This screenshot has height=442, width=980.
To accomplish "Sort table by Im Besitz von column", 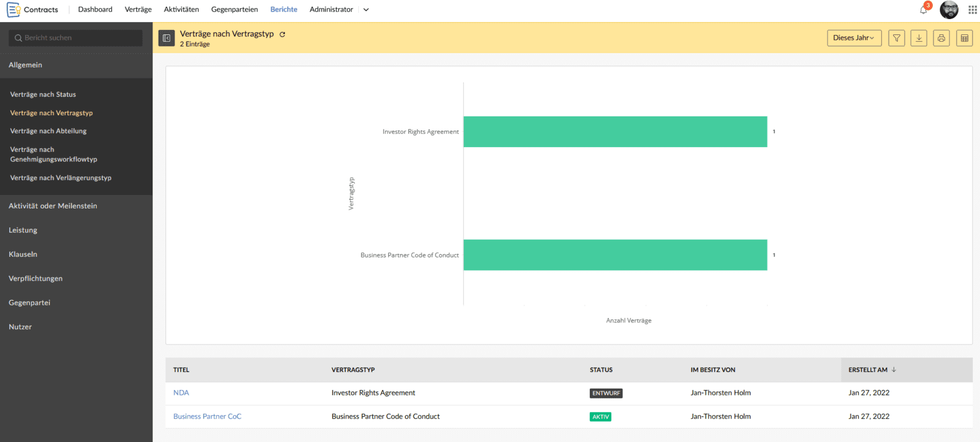I will [x=713, y=370].
